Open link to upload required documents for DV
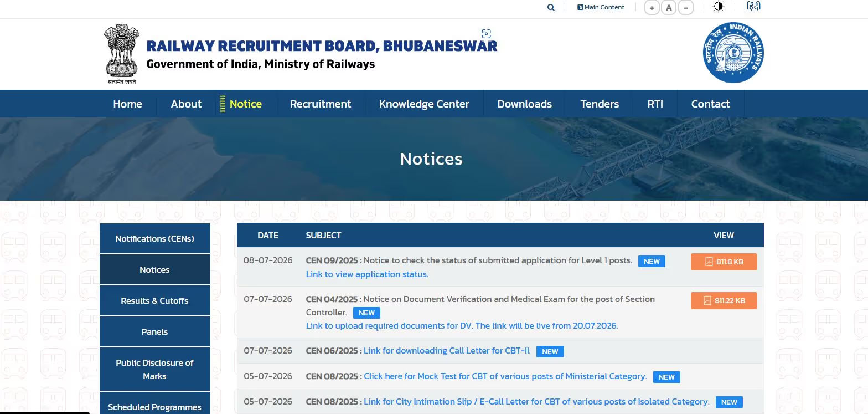Image resolution: width=868 pixels, height=414 pixels. pyautogui.click(x=462, y=326)
